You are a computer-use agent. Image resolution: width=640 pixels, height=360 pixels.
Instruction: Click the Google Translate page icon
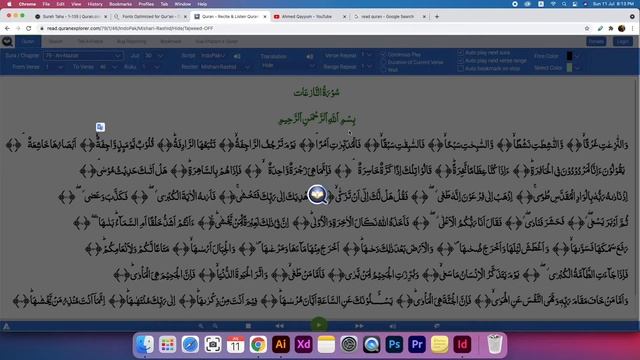point(100,127)
